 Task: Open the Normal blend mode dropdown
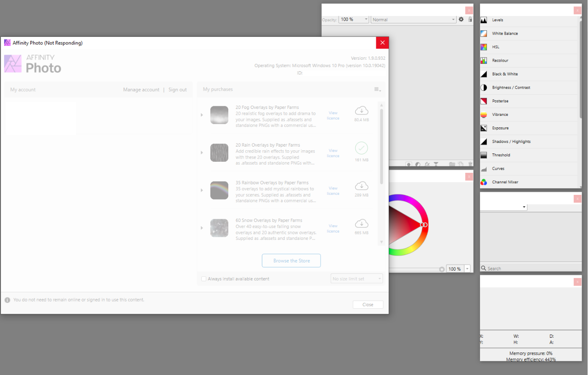[413, 19]
